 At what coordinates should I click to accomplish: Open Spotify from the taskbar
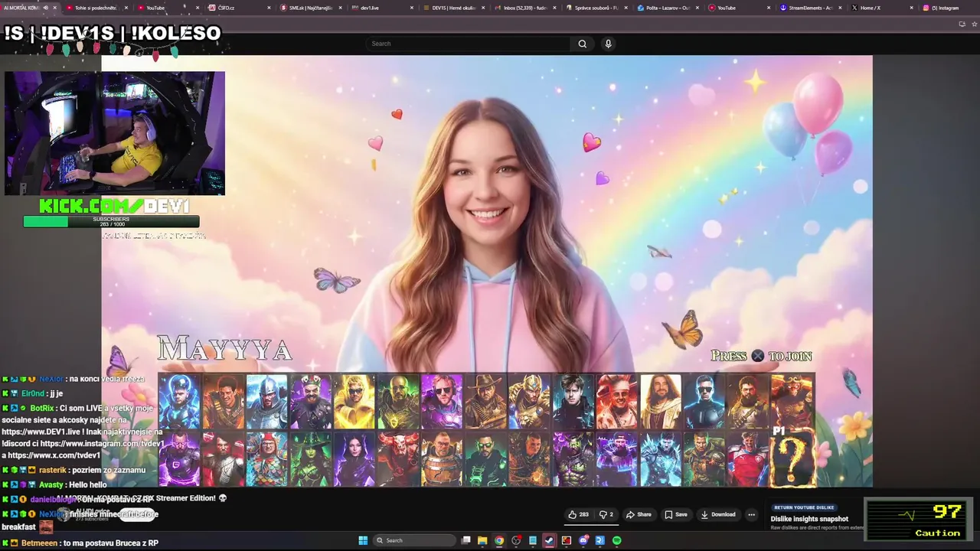616,540
